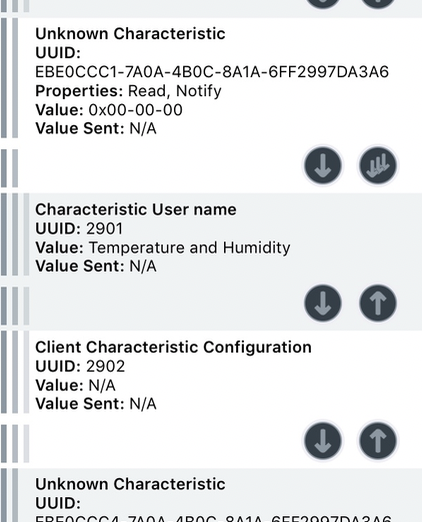Tap the partially visible up-arrow icon at top
This screenshot has height=522, width=438.
click(x=378, y=3)
